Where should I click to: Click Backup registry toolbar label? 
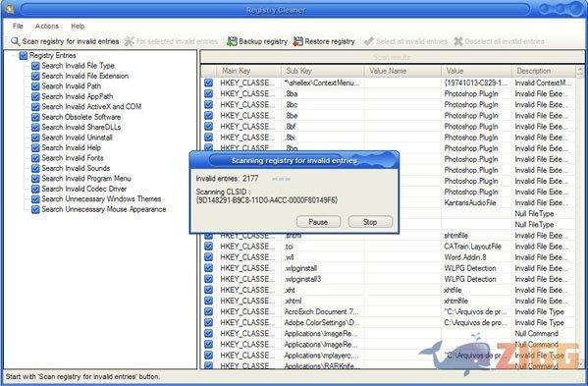coord(263,41)
